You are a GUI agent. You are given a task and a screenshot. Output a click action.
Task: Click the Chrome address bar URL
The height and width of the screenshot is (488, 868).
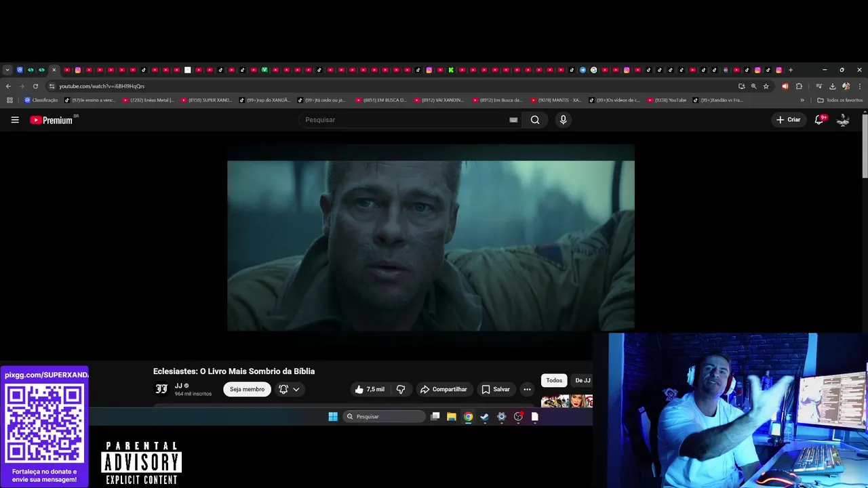[102, 86]
